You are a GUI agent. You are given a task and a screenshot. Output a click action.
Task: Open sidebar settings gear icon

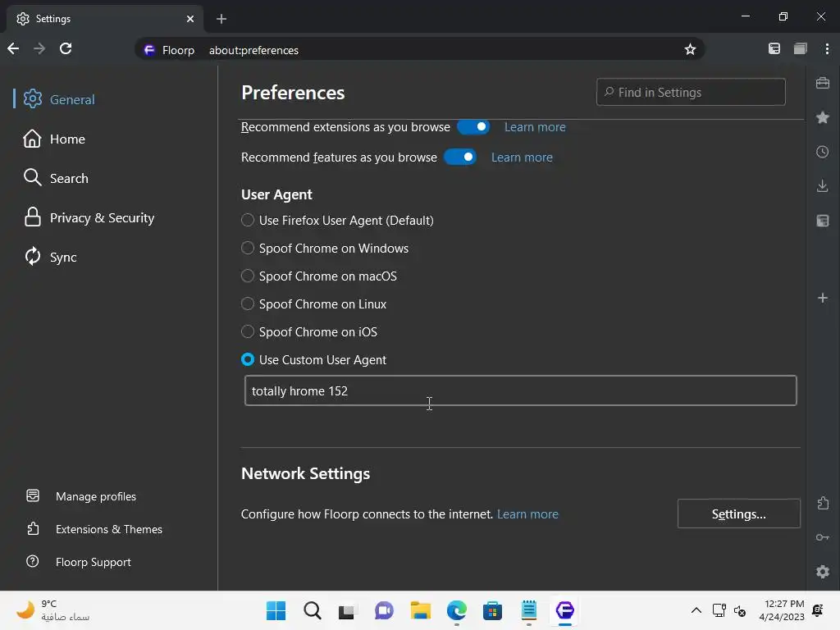coord(822,572)
